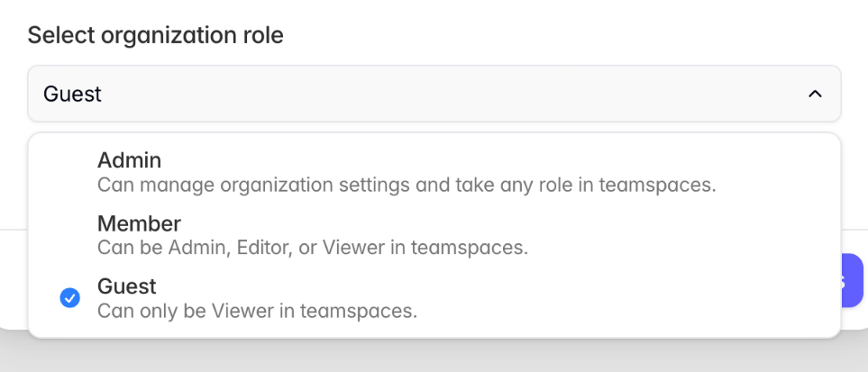The height and width of the screenshot is (372, 868).
Task: Click the blue checkmark beside Guest
Action: (x=69, y=298)
